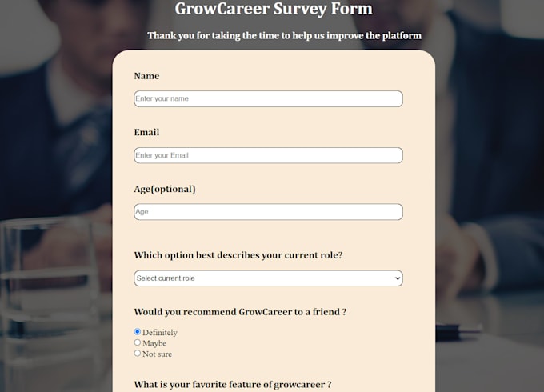Click the GrowCareer Survey Form heading
The width and height of the screenshot is (544, 392).
pyautogui.click(x=274, y=10)
